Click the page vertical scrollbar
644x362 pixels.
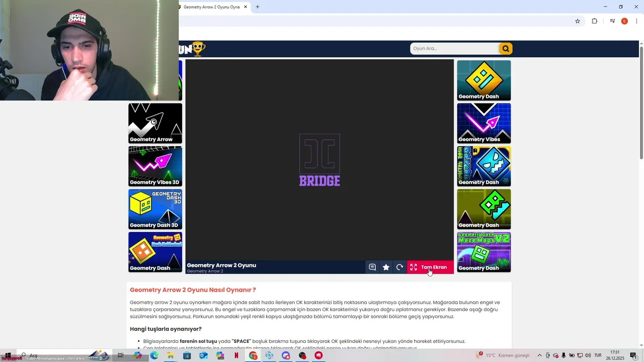[641, 103]
